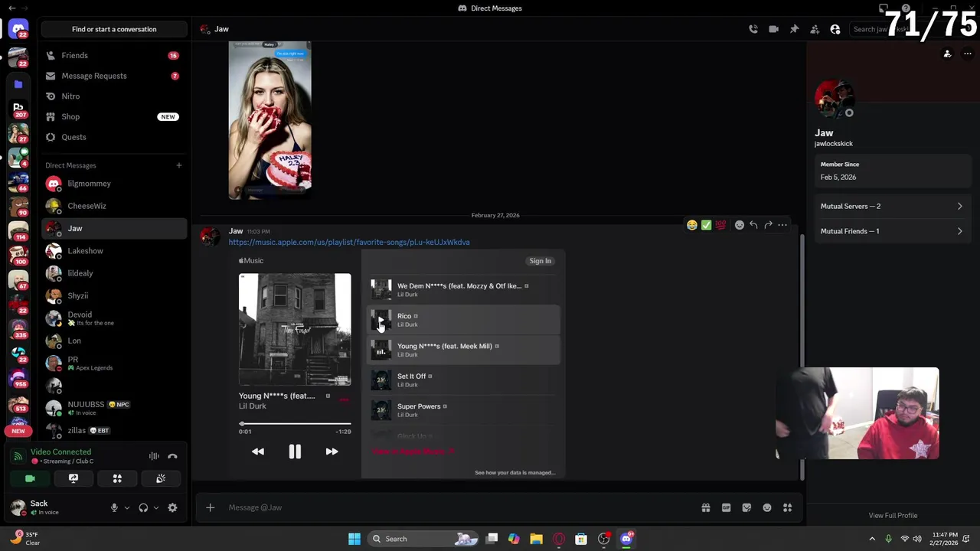Open the Apps launcher in message bar

point(787,507)
